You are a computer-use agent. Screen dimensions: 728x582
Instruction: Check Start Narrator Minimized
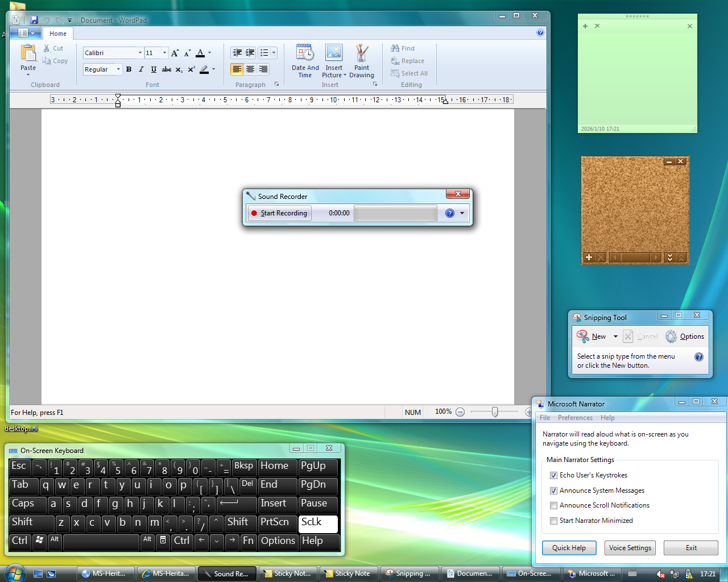pyautogui.click(x=553, y=521)
